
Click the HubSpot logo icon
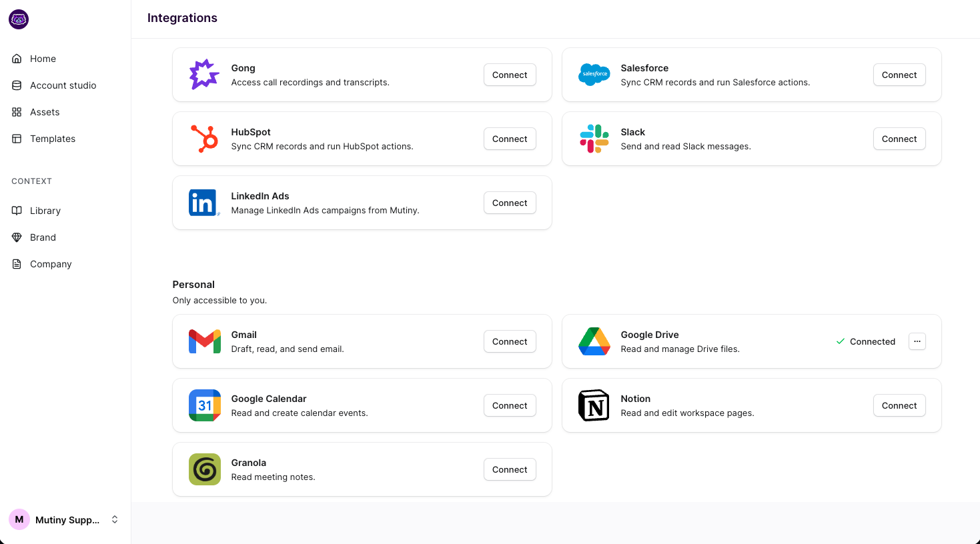coord(204,139)
